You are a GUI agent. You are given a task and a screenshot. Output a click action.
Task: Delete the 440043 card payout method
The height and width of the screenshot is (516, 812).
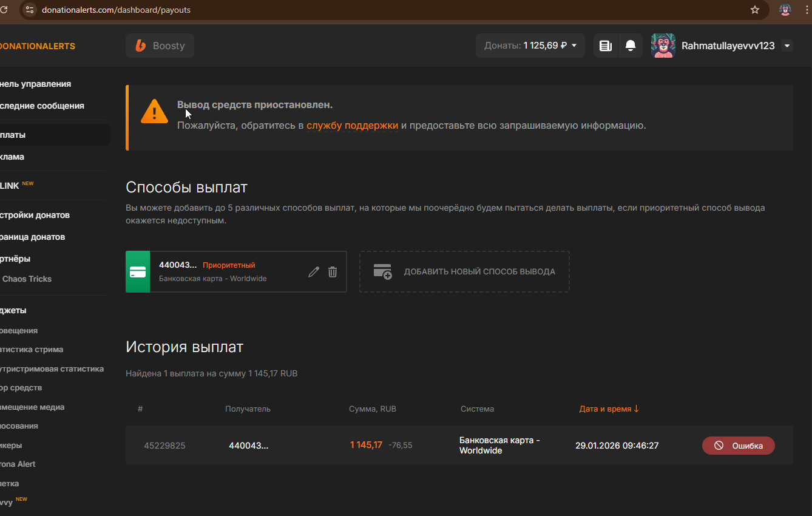333,272
